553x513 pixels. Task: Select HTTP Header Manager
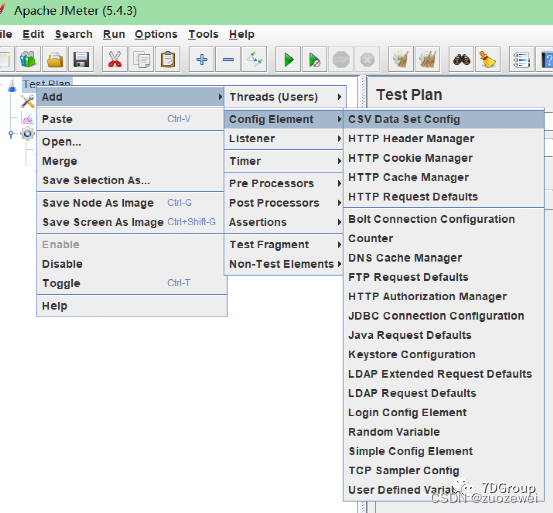444,139
